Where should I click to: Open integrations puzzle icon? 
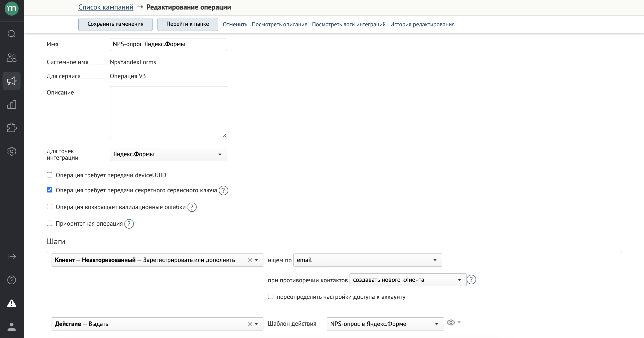12,127
